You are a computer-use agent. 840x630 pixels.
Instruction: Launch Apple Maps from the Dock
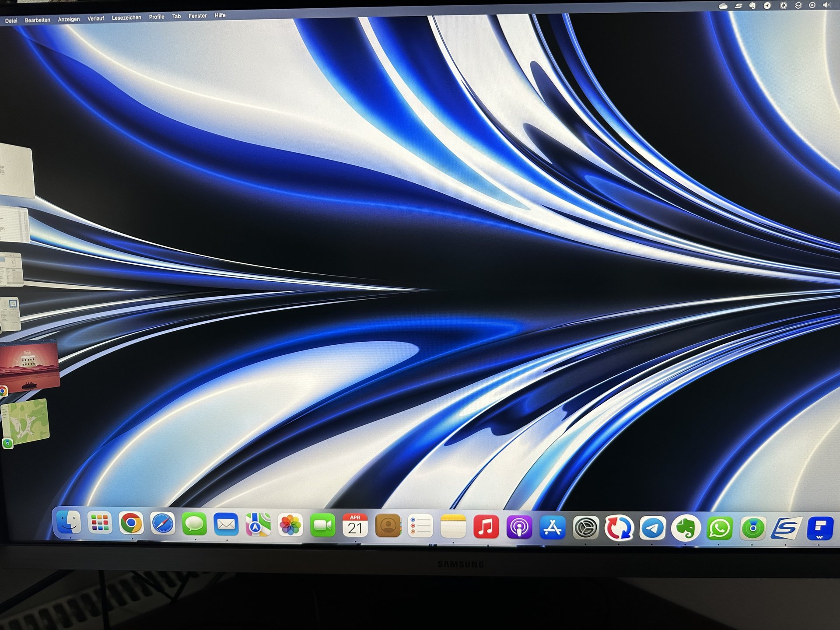[x=258, y=525]
